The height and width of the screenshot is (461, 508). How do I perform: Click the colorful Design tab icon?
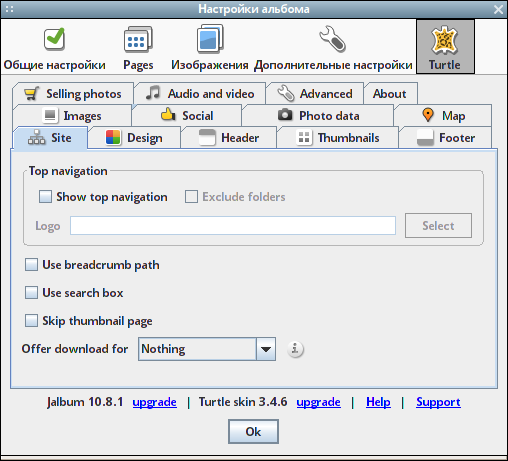pos(113,137)
